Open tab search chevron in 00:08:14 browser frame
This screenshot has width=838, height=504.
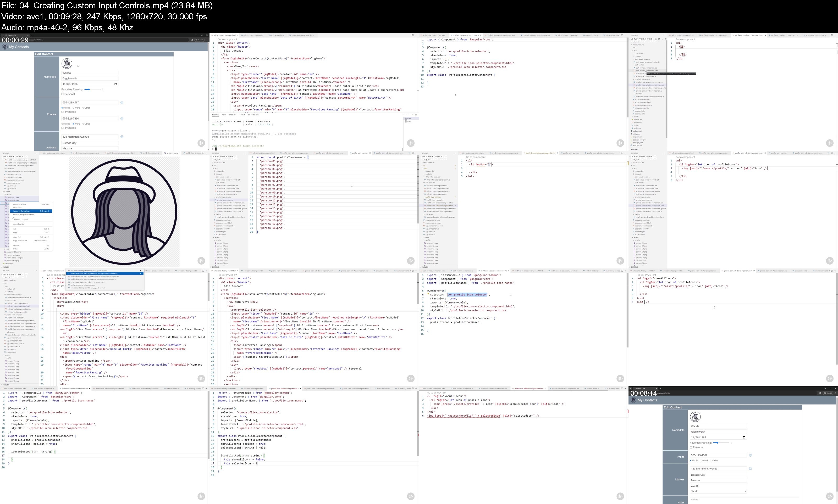pyautogui.click(x=631, y=388)
